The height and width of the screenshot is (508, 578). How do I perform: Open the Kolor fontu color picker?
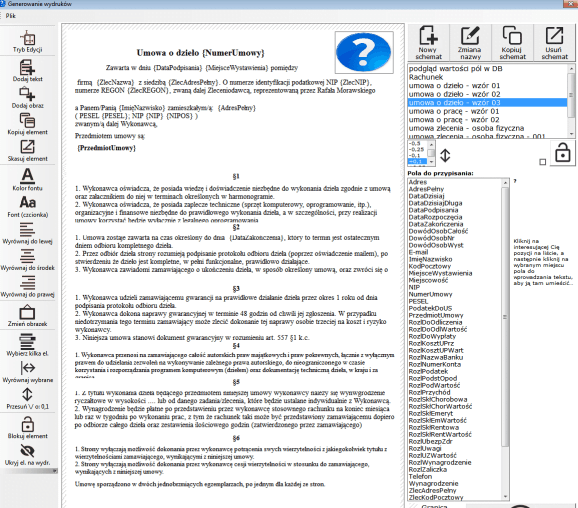pos(28,179)
